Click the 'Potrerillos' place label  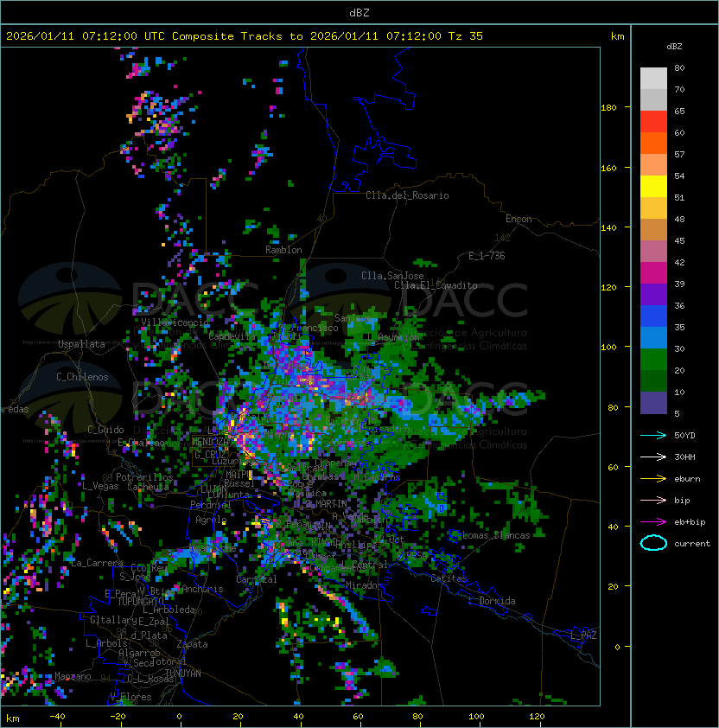click(144, 477)
